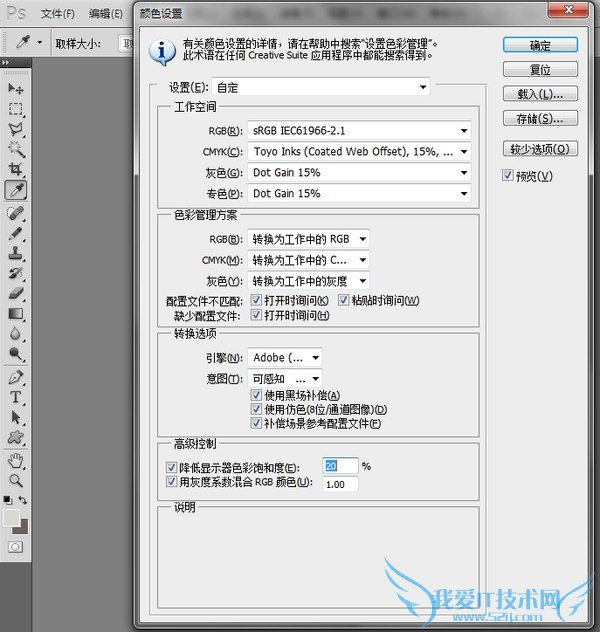Viewport: 600px width, 632px height.
Task: Click the 复位 button
Action: pos(540,69)
